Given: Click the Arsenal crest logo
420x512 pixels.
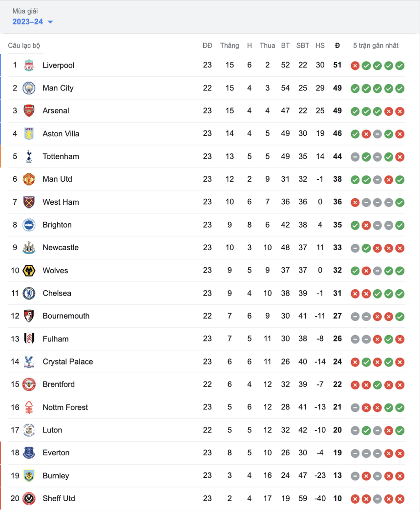Looking at the screenshot, I should (x=29, y=111).
